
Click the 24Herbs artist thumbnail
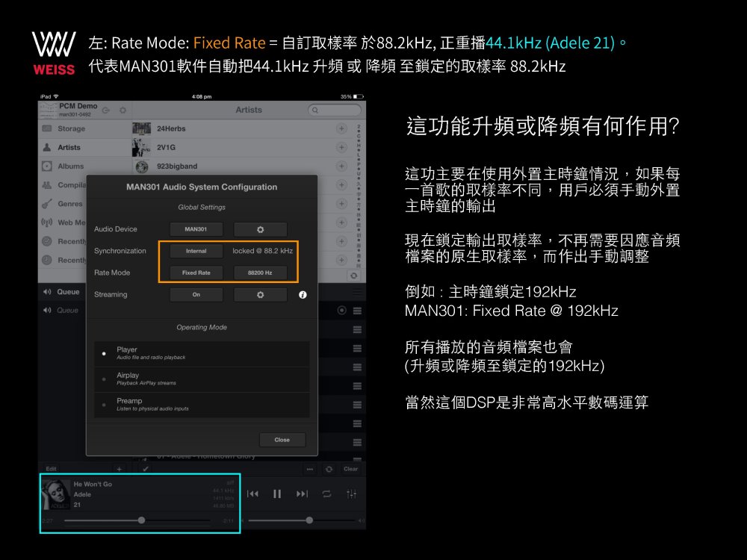[141, 128]
